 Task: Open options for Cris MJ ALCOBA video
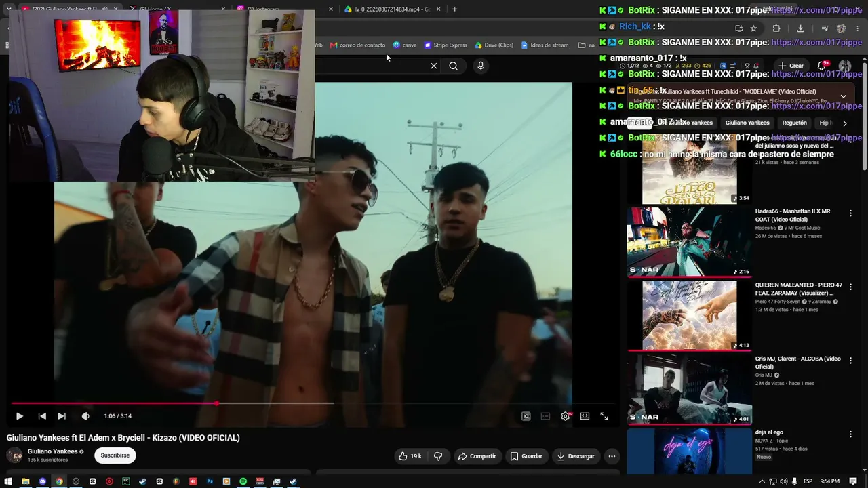coord(850,360)
